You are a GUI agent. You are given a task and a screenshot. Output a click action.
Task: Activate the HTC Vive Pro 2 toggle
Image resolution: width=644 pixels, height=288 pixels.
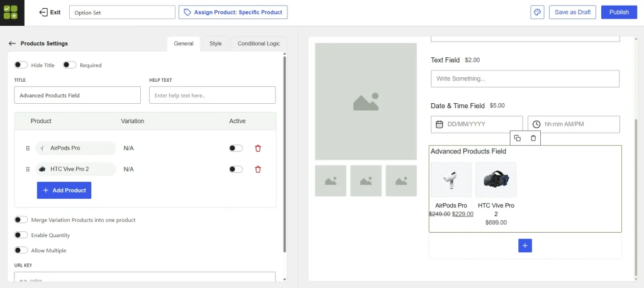(x=236, y=169)
